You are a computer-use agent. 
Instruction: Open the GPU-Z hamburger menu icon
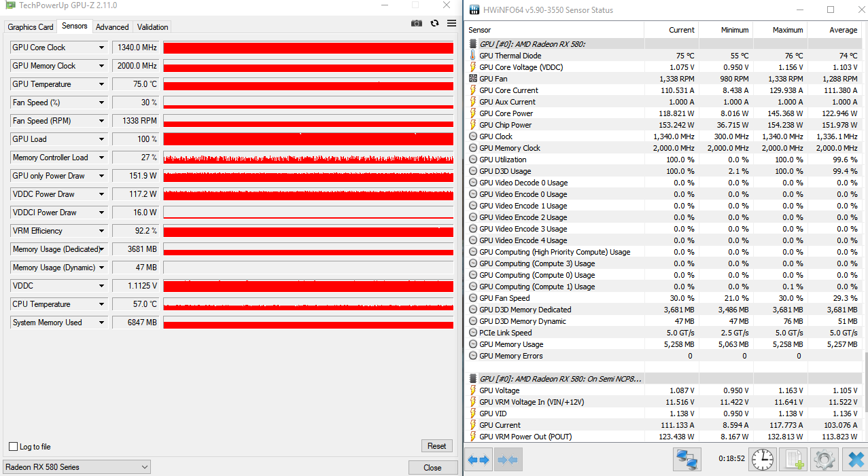click(x=452, y=23)
